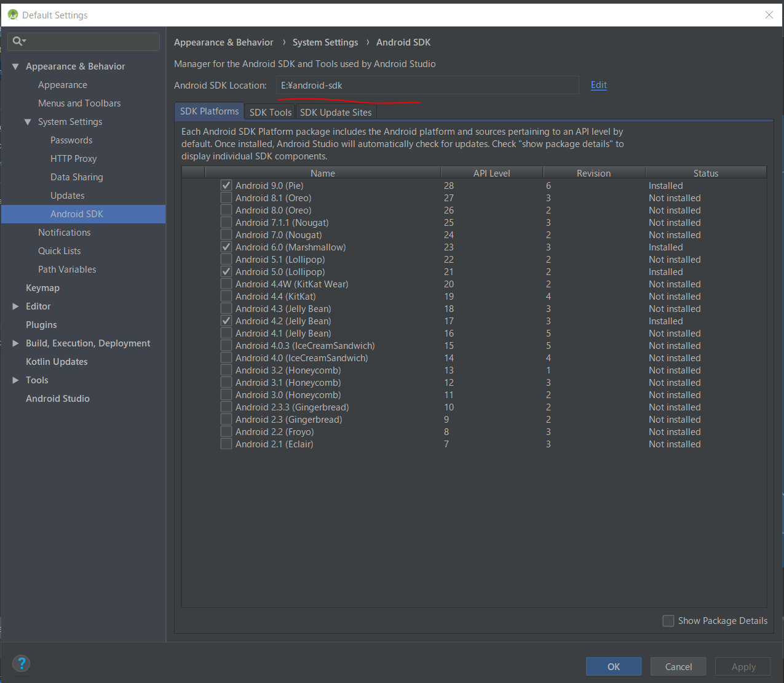Uncheck Android 5.0 (Lollipop) checkbox
784x683 pixels.
click(x=226, y=272)
